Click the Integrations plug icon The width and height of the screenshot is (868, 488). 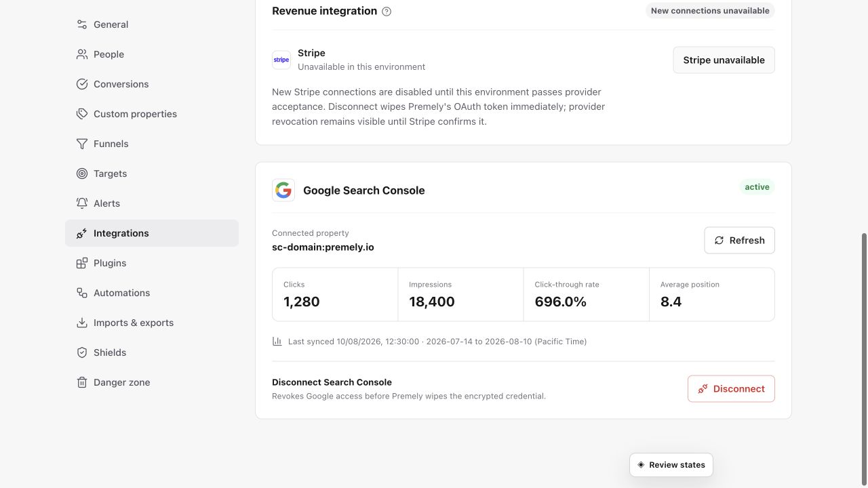[82, 233]
